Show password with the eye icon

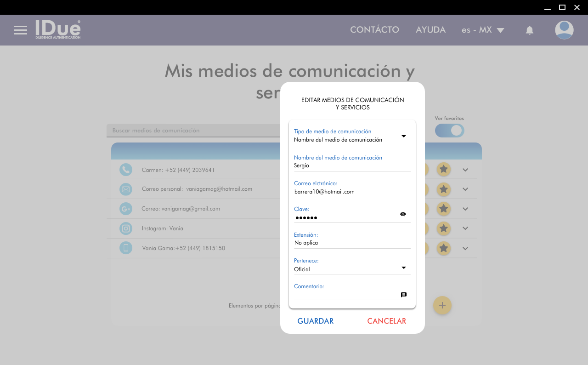tap(403, 214)
